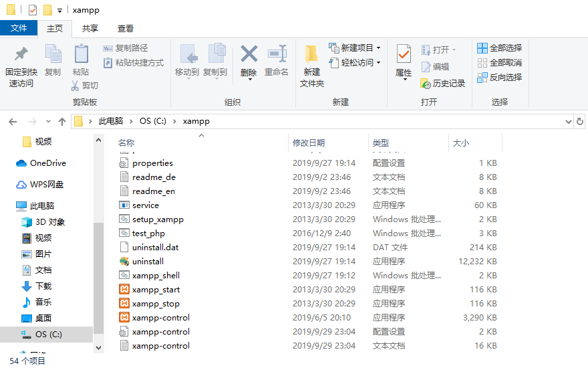Switch to the 查看 View tab
Screen dimensions: 588x368
pyautogui.click(x=125, y=29)
